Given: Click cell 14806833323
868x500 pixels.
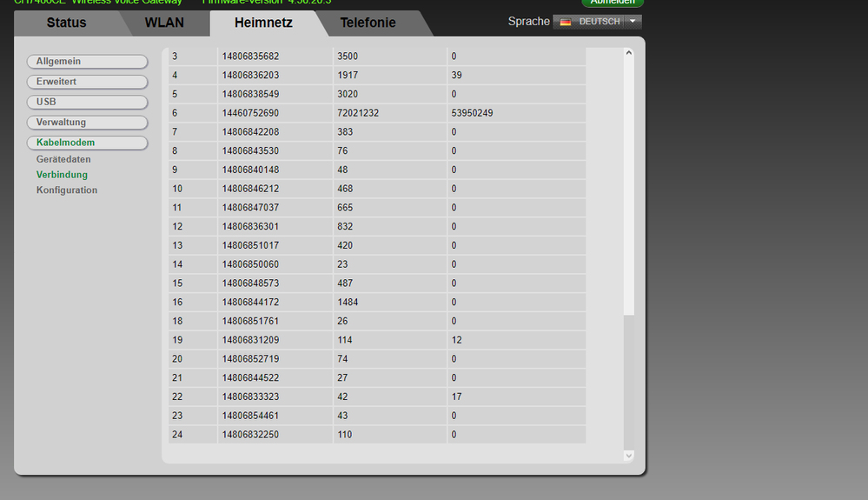Looking at the screenshot, I should pyautogui.click(x=275, y=397).
